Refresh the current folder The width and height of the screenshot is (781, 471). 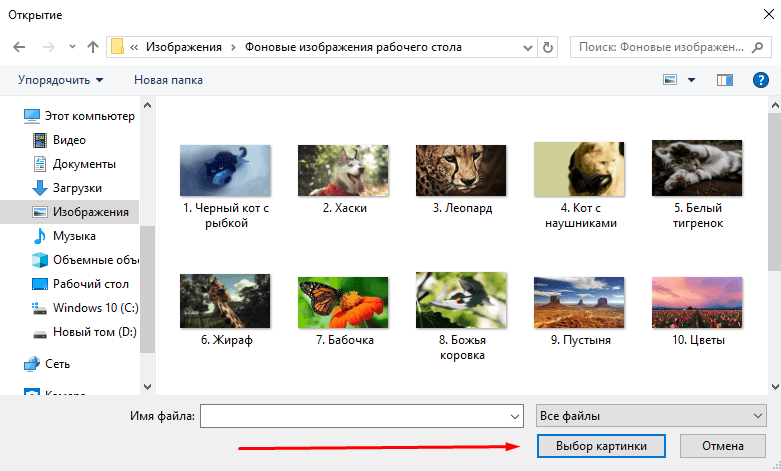click(x=548, y=47)
